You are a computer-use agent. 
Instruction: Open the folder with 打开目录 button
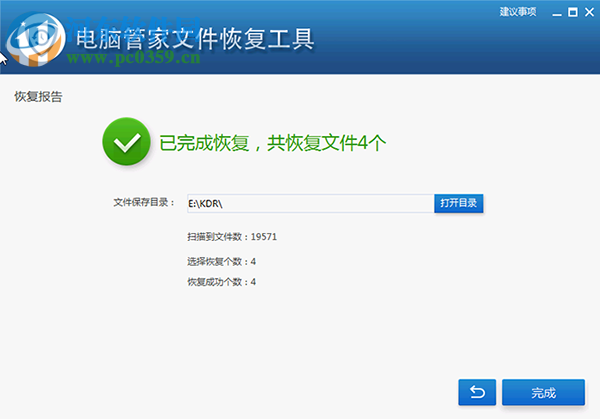(458, 203)
